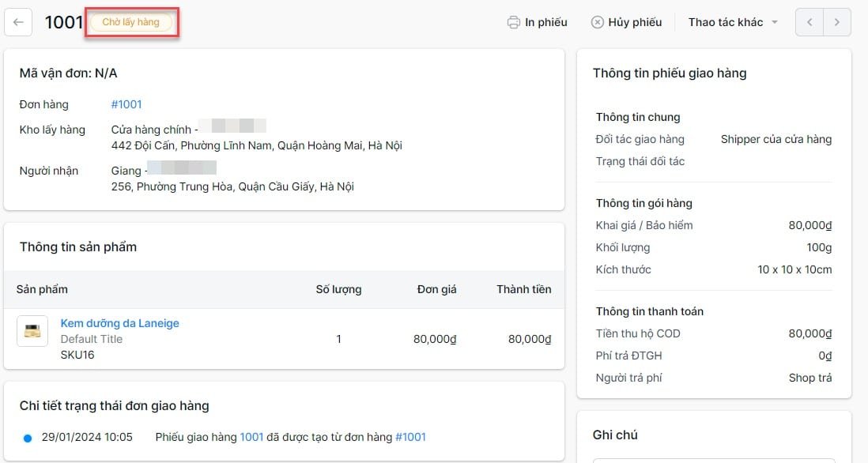Open order #1001 link in the timeline entry

tap(411, 436)
